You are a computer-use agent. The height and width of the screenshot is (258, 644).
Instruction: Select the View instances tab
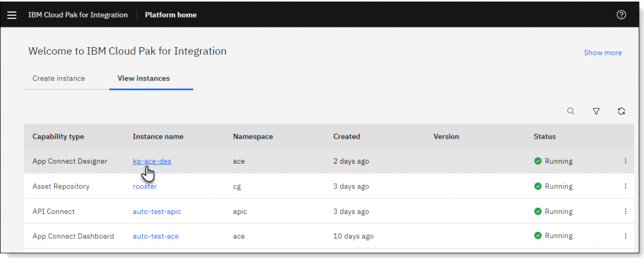[x=144, y=78]
